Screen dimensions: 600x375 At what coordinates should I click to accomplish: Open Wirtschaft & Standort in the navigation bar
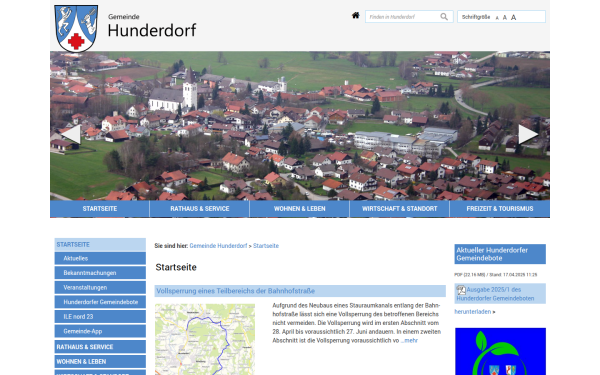click(x=399, y=209)
